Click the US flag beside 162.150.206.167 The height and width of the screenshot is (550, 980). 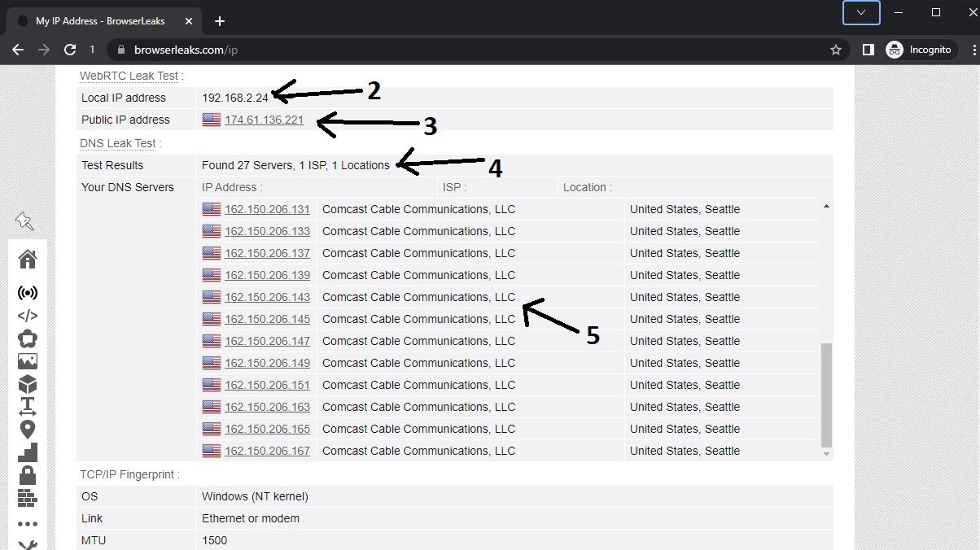coord(212,451)
